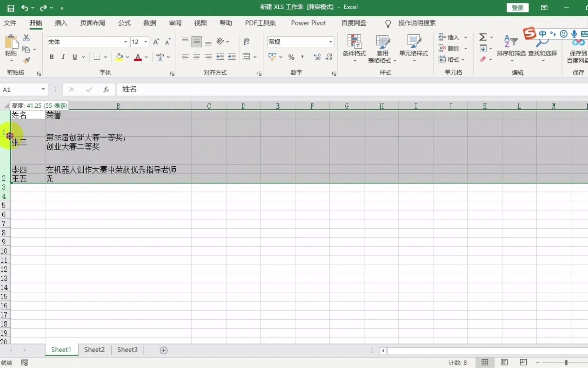Screen dimensions: 588x368
Task: Adjust the zoom slider in status bar
Action: 566,363
